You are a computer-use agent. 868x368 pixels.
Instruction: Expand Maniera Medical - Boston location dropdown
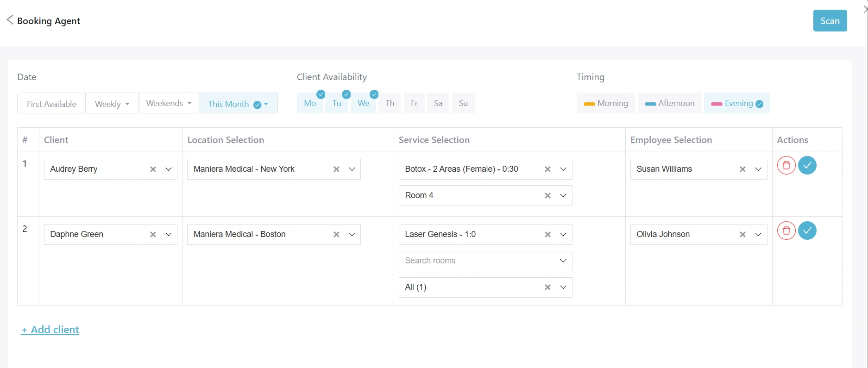pos(352,235)
